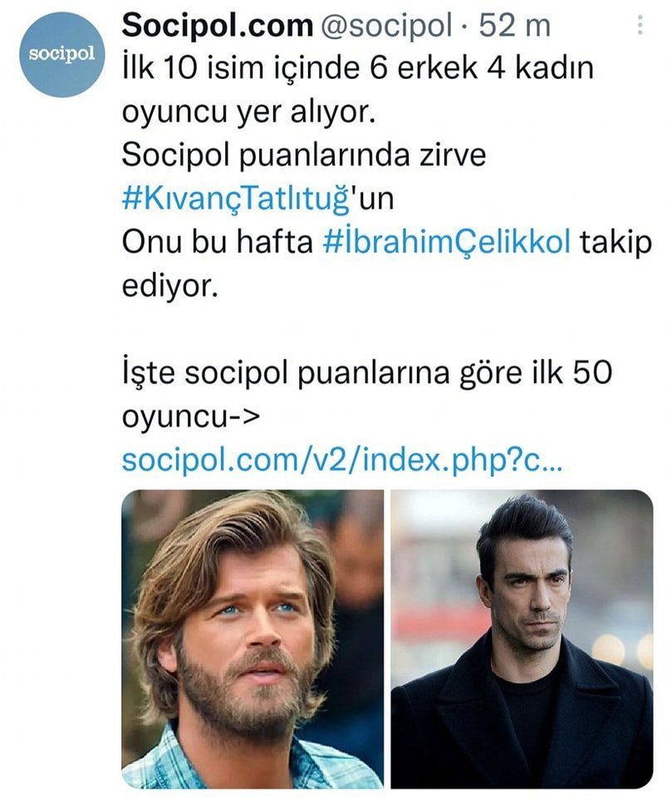Open the three-dot more options menu

pos(640,26)
